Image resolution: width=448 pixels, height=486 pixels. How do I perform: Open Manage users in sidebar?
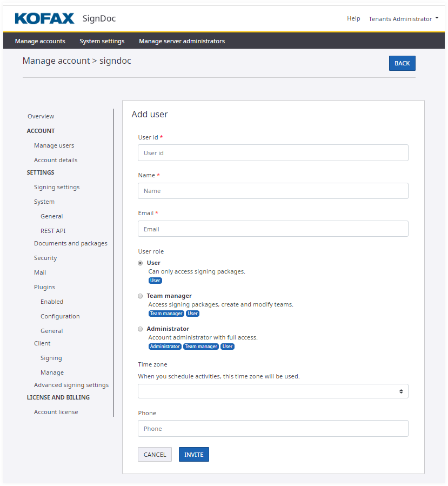54,145
